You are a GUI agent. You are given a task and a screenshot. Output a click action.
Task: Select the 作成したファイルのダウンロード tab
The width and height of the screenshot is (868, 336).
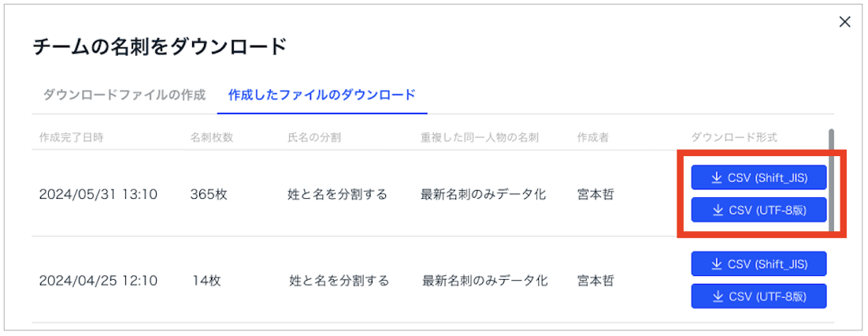click(x=321, y=95)
